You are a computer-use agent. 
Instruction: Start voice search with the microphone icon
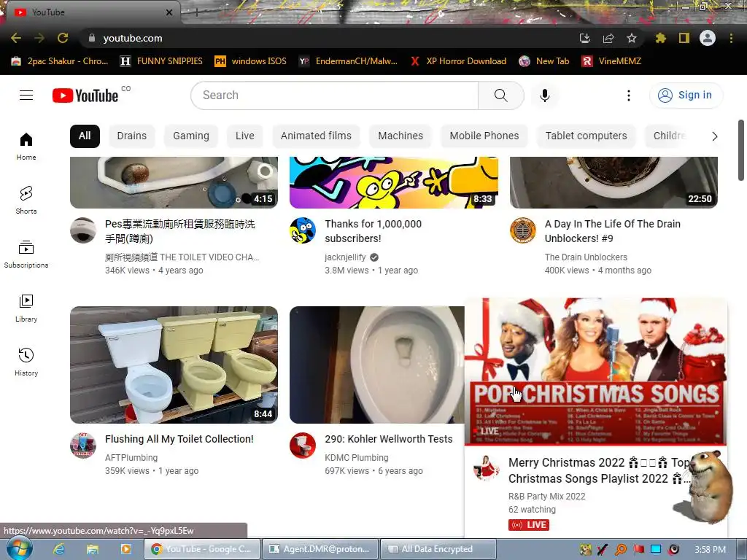(544, 96)
